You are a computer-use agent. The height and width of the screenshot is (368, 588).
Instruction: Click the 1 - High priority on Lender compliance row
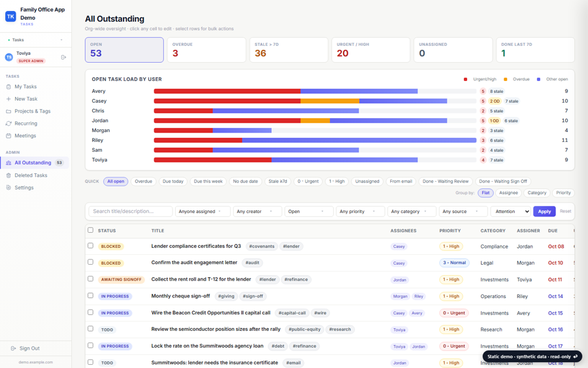click(x=451, y=246)
